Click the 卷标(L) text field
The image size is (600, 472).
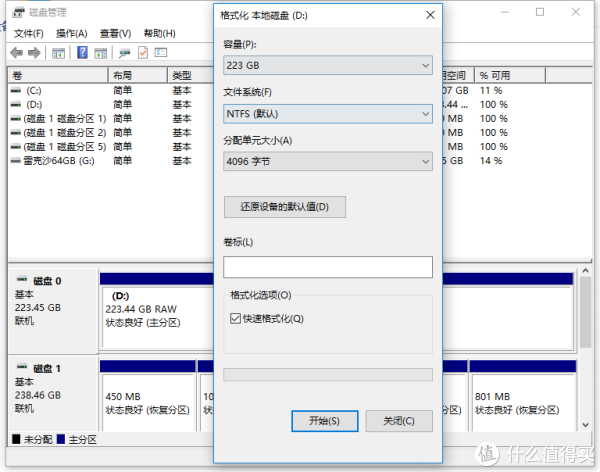(x=328, y=267)
